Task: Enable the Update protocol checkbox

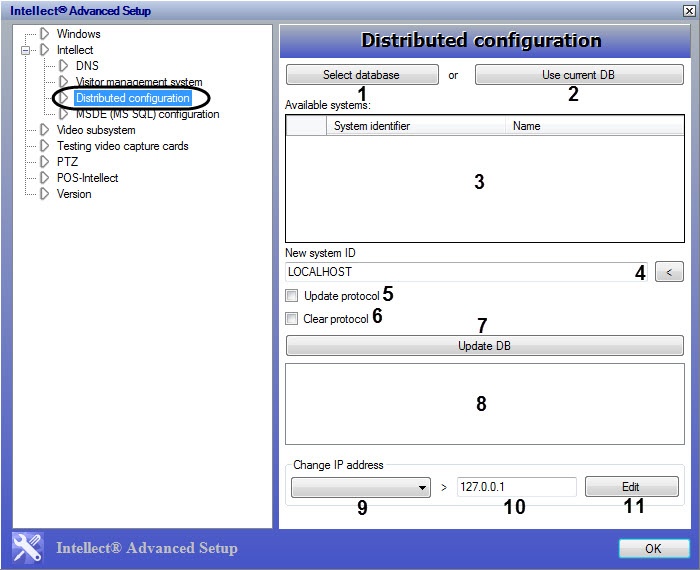Action: [292, 295]
